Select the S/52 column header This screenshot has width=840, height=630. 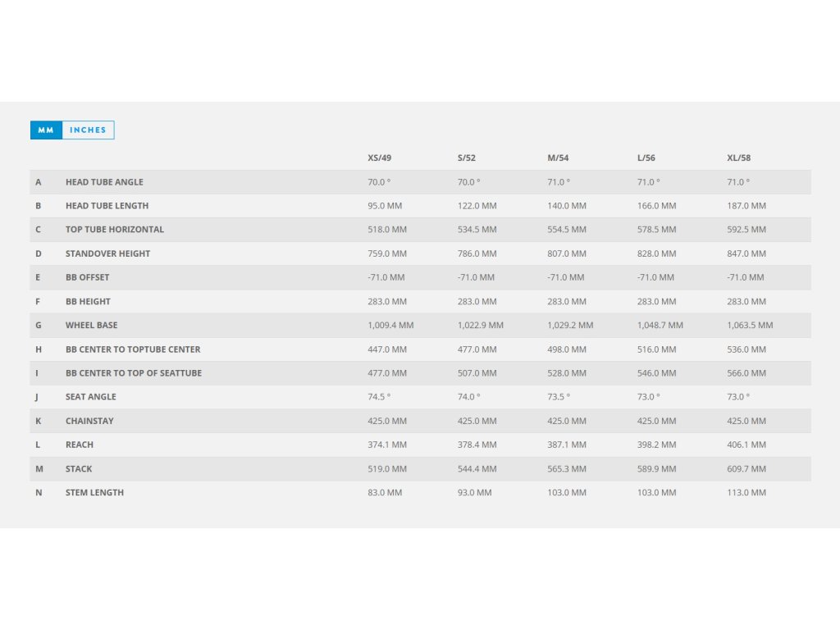click(467, 158)
